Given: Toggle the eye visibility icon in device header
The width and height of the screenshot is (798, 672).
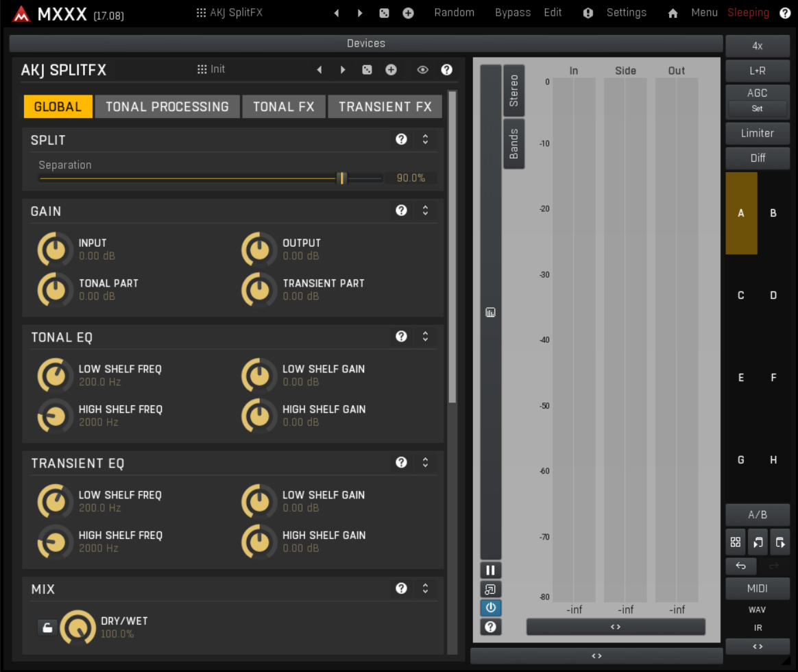Looking at the screenshot, I should click(x=422, y=70).
